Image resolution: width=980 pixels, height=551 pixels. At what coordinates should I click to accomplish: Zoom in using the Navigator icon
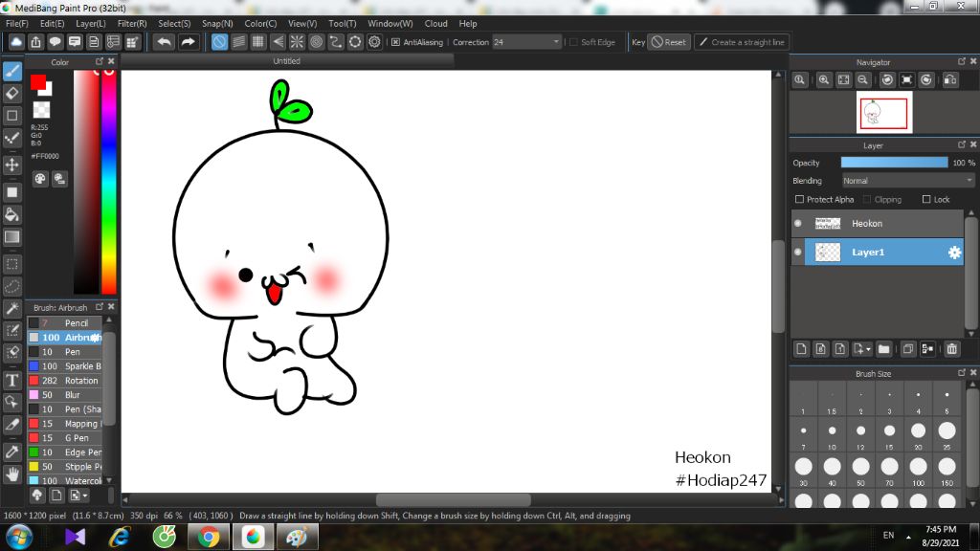click(824, 80)
